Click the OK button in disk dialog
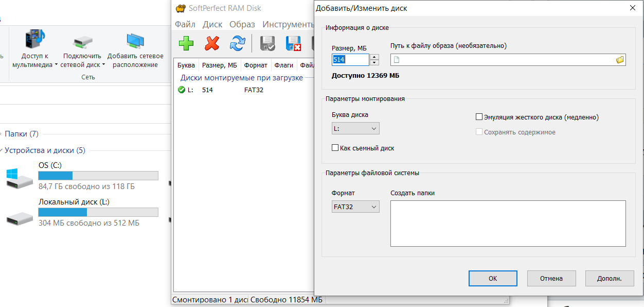Screen dimensions: 644x307 pos(493,278)
